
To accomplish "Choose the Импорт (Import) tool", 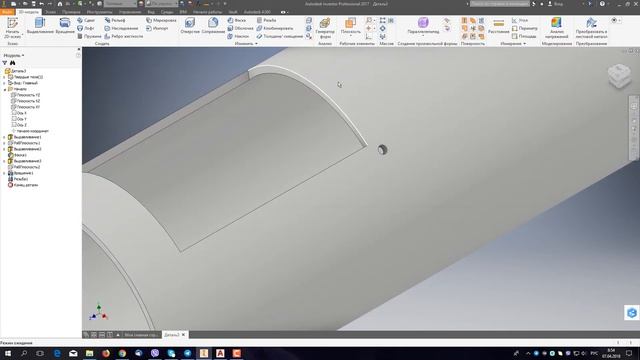I will pyautogui.click(x=157, y=28).
